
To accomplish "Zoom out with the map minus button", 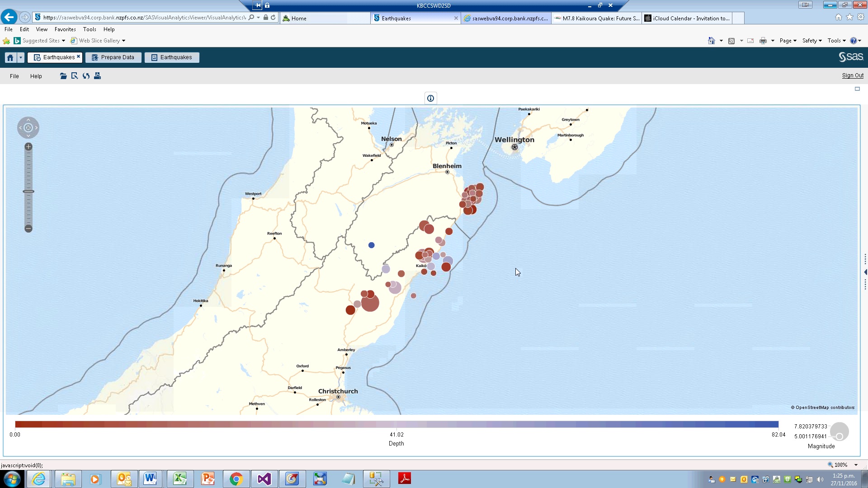I will 28,229.
